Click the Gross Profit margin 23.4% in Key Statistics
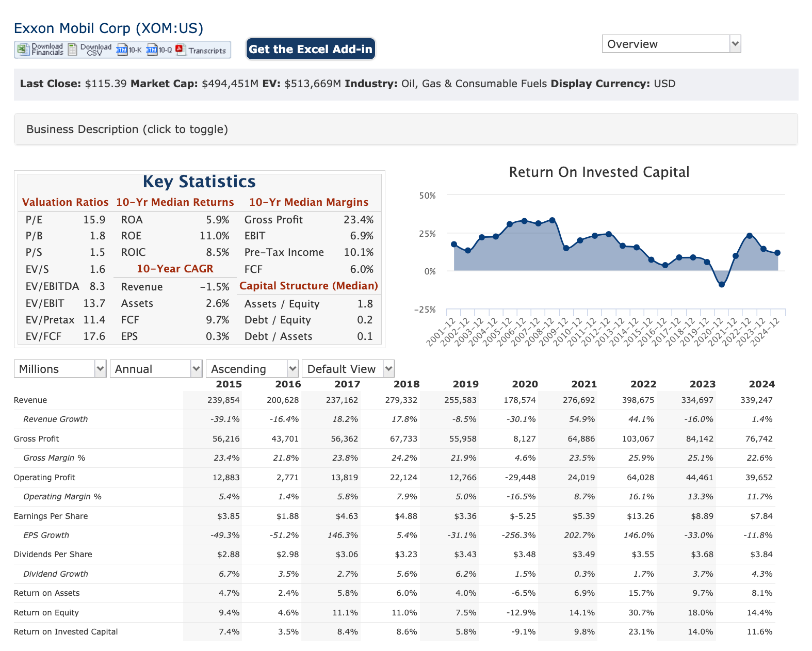This screenshot has width=812, height=651. 359,220
